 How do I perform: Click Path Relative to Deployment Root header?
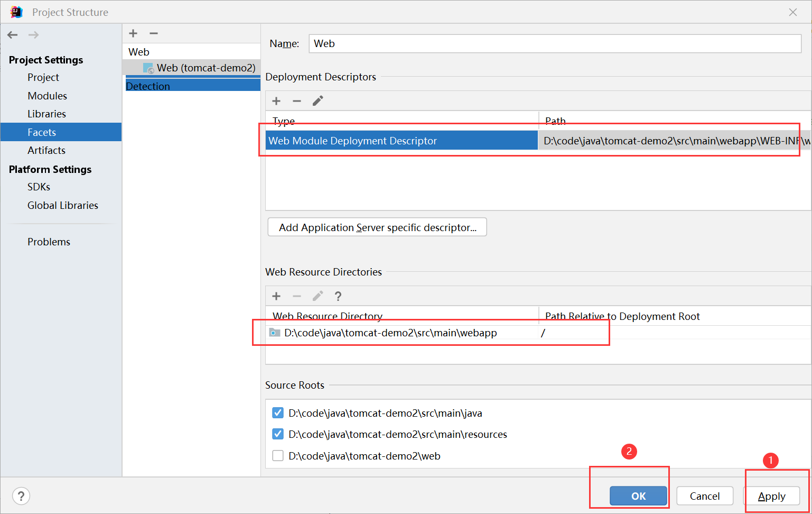675,316
